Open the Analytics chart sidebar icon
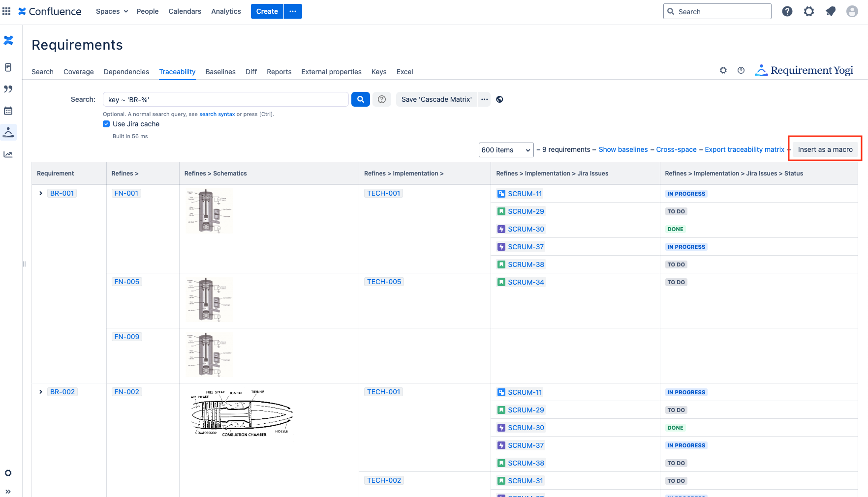This screenshot has width=868, height=497. (x=8, y=154)
